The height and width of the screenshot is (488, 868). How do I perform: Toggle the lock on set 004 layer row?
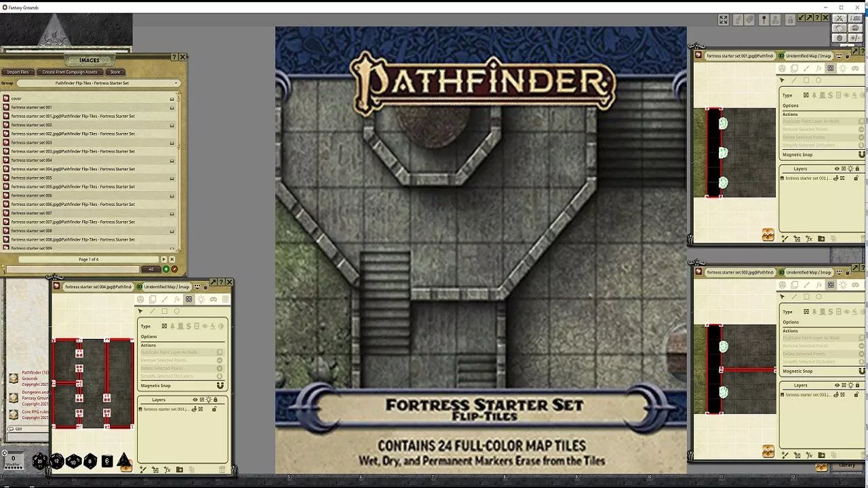point(214,409)
